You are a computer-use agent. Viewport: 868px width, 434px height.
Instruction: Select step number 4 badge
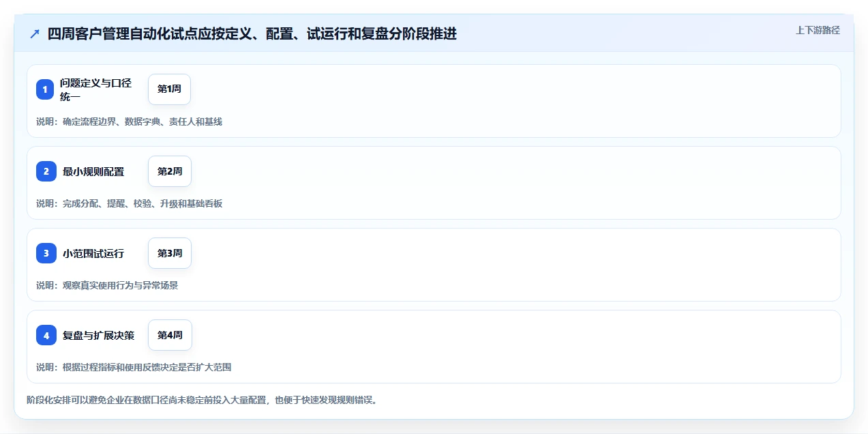(45, 335)
